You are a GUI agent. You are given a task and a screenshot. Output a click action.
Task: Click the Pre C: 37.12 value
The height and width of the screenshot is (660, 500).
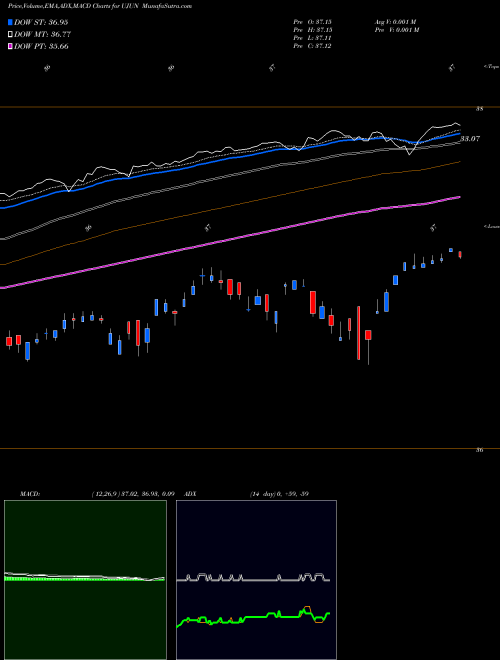(x=312, y=46)
